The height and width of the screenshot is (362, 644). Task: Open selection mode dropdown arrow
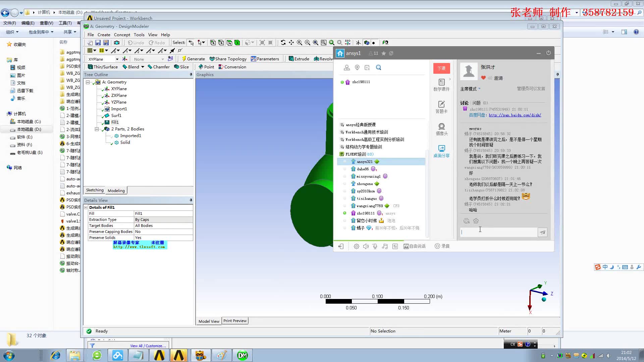pos(203,43)
